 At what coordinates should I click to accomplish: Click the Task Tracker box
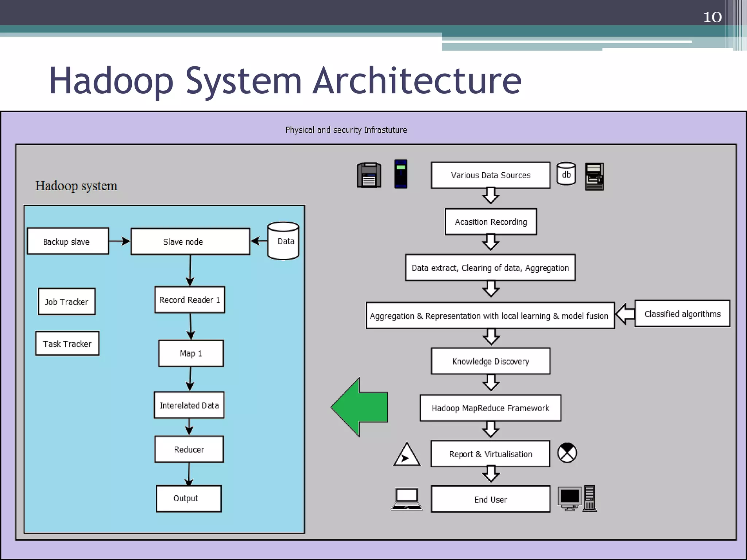coord(67,343)
